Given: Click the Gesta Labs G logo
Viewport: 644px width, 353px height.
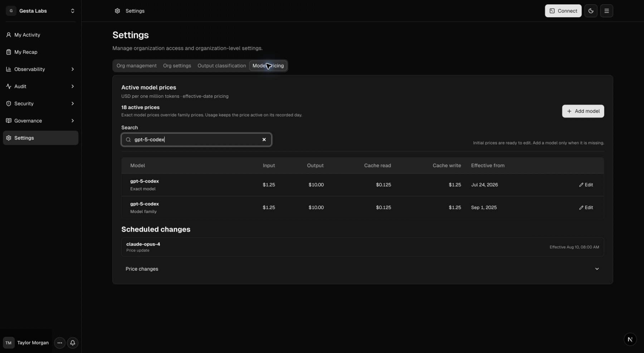Looking at the screenshot, I should (x=11, y=11).
